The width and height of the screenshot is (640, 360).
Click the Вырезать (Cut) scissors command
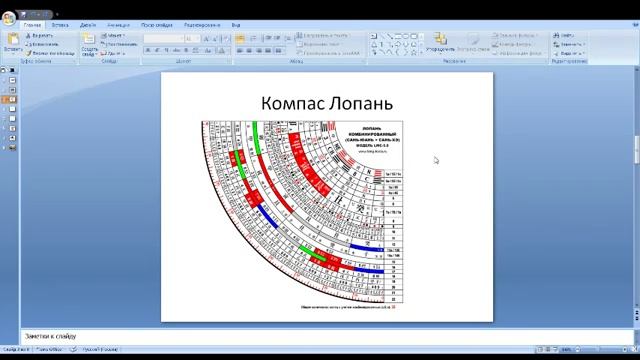(40, 36)
